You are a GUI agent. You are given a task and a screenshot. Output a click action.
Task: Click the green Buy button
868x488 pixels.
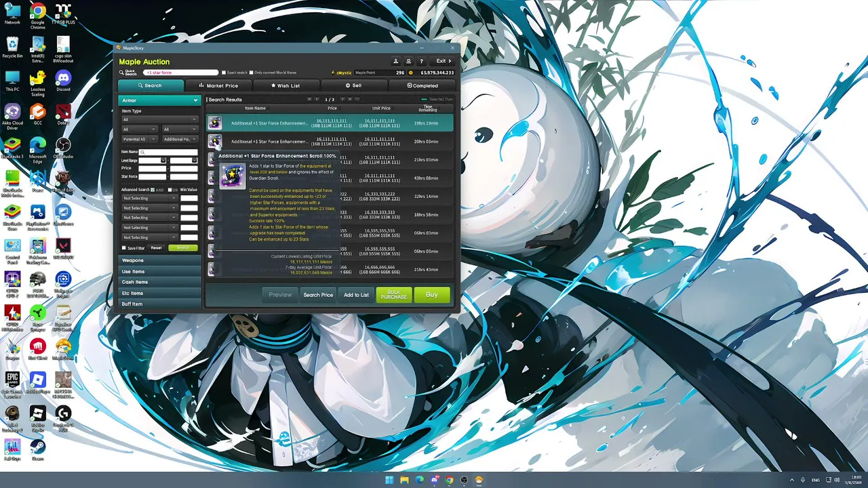[432, 295]
